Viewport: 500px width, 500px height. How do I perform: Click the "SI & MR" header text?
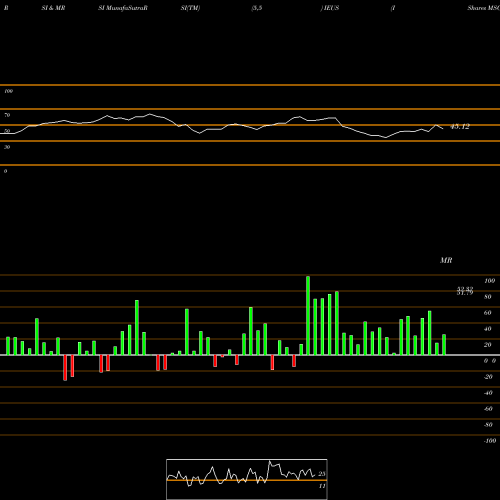pyautogui.click(x=53, y=8)
